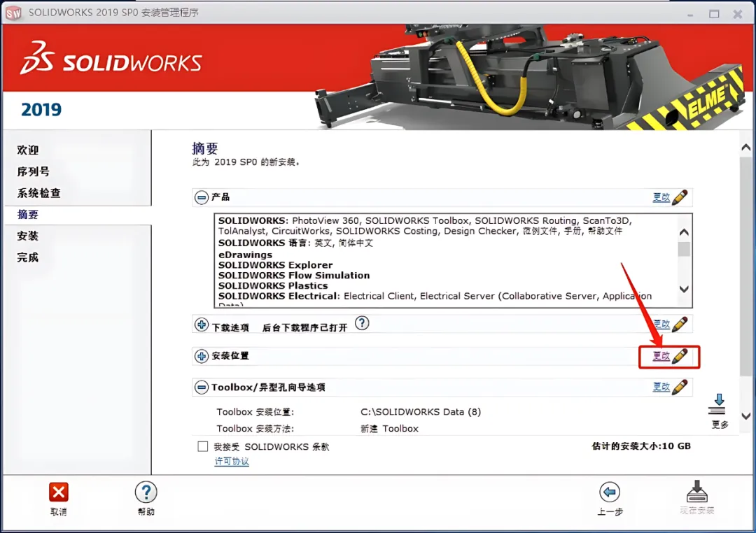Click the pencil icon beside 产品 更改
Image resolution: width=756 pixels, height=533 pixels.
pyautogui.click(x=680, y=197)
